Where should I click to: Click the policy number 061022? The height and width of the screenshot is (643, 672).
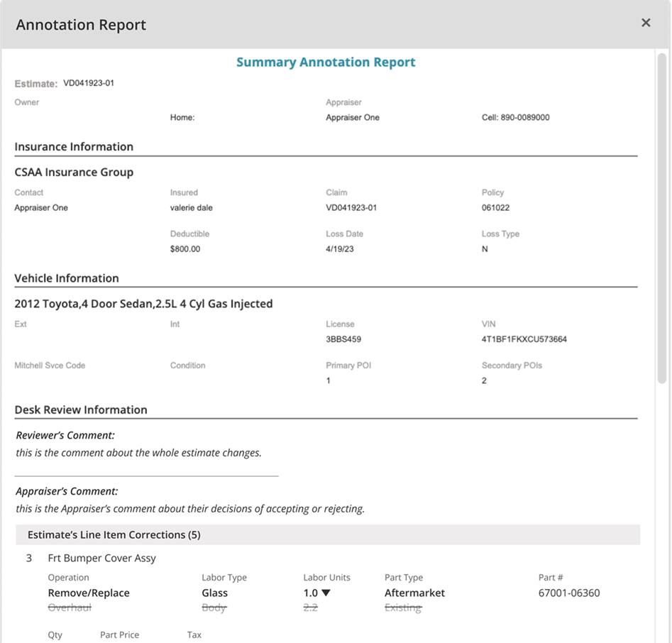(495, 208)
